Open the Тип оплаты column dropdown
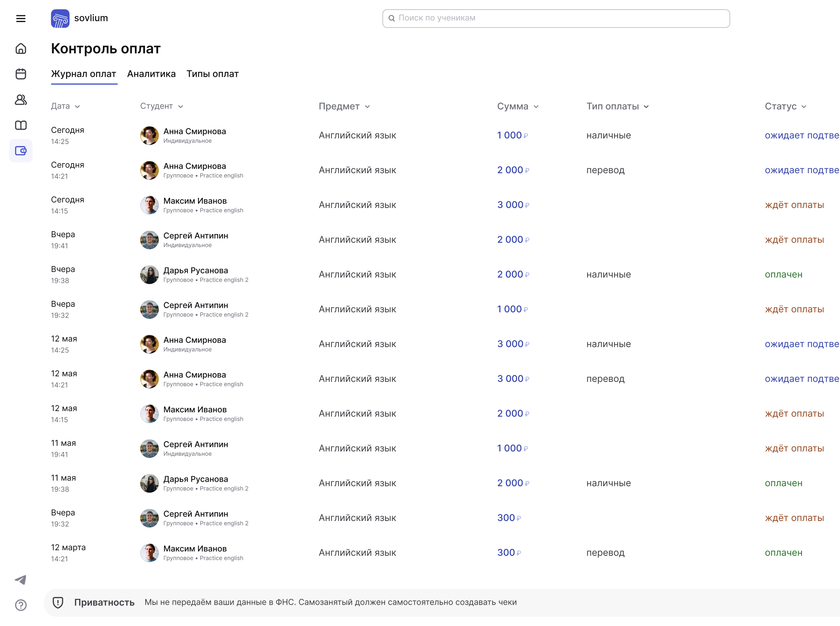 pyautogui.click(x=617, y=106)
